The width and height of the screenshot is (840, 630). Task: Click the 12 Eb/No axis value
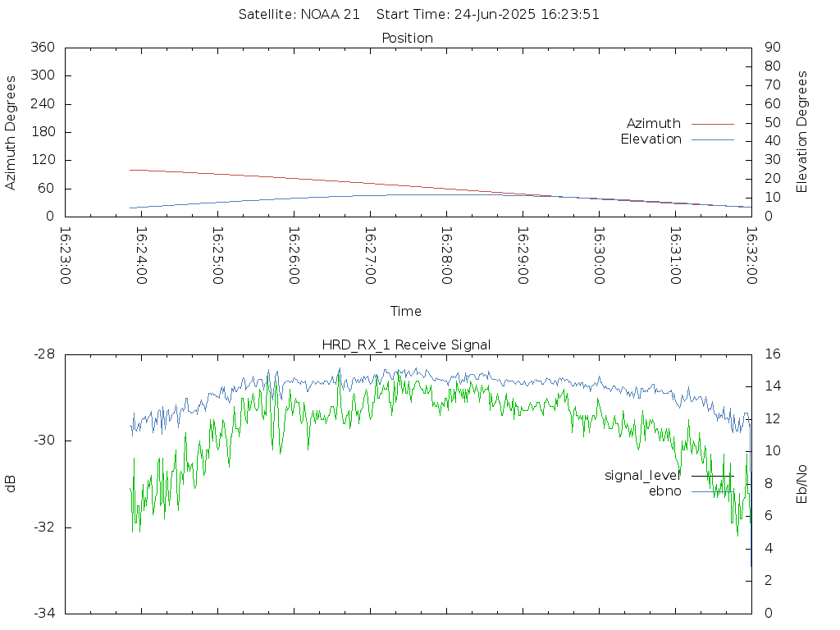[773, 419]
